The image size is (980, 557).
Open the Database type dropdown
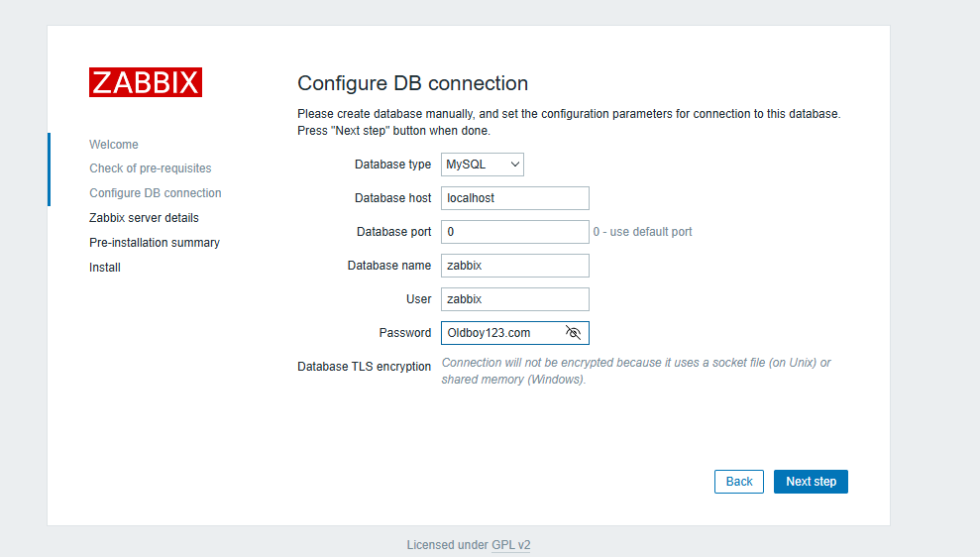click(482, 165)
